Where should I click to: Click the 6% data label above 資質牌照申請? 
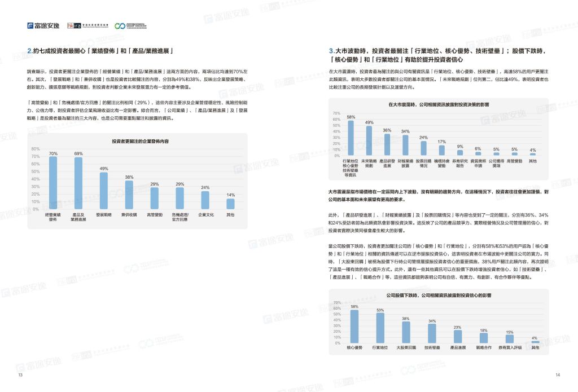point(478,148)
